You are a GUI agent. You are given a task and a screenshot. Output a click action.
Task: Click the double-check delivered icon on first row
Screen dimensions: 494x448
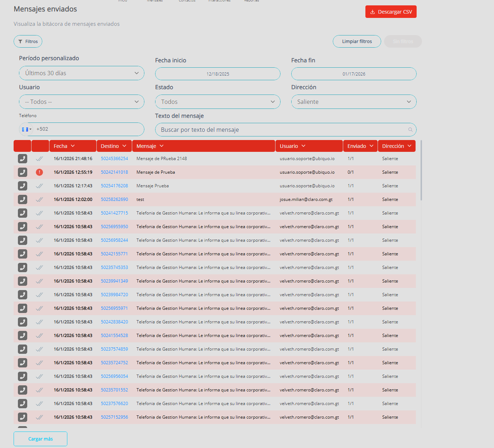click(39, 158)
